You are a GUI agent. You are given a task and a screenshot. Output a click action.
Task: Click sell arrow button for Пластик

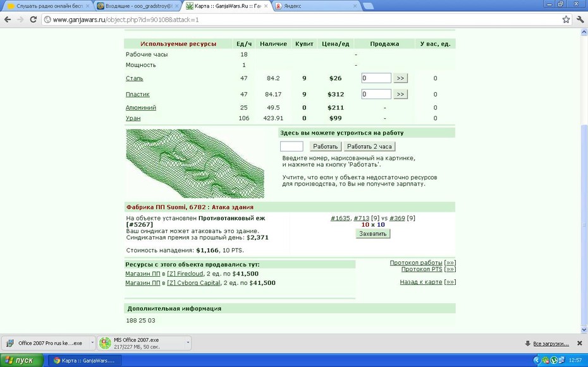pos(400,94)
